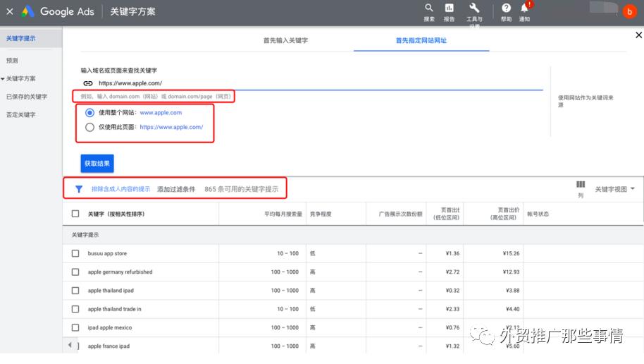Open negative keywords in sidebar
Viewport: 644px width, 364px height.
coord(20,115)
